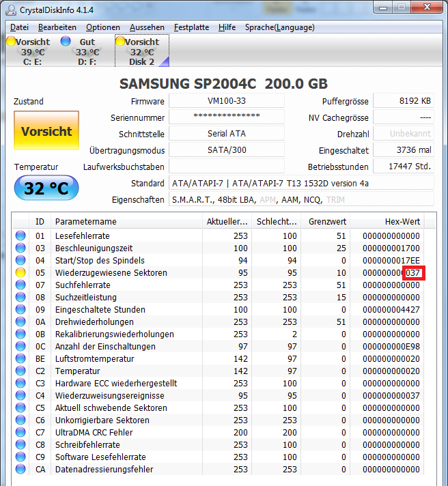Click the 32 °C temperature button
Viewport: 448px width, 486px height.
[x=46, y=188]
